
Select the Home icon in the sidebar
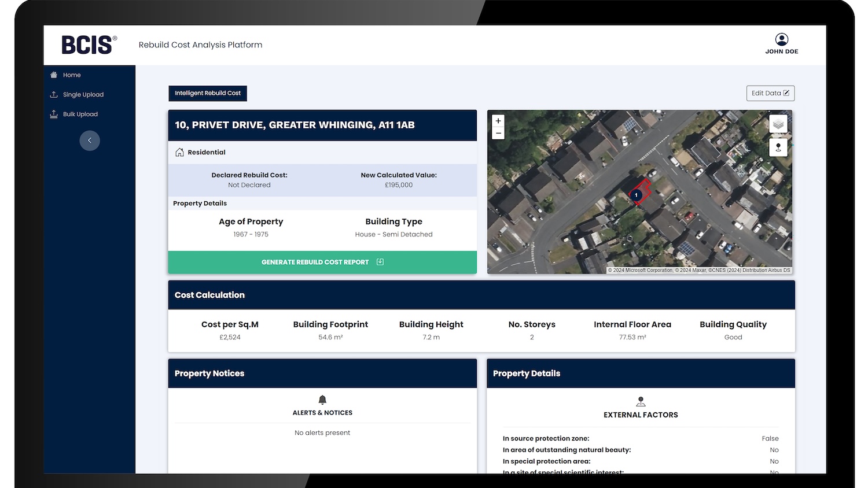(x=54, y=75)
